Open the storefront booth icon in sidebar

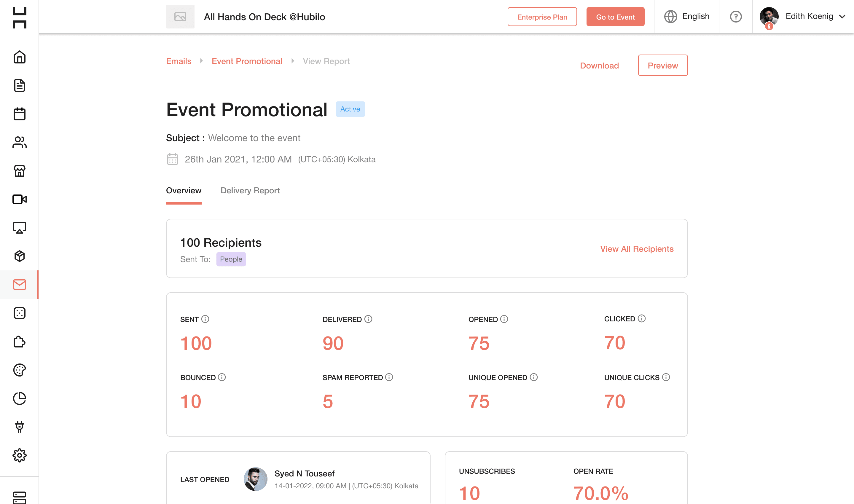point(19,171)
